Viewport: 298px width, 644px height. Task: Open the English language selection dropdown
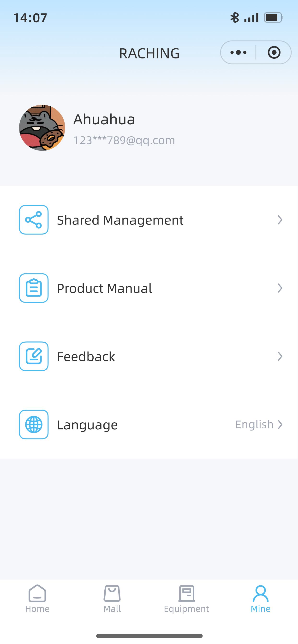(x=259, y=425)
